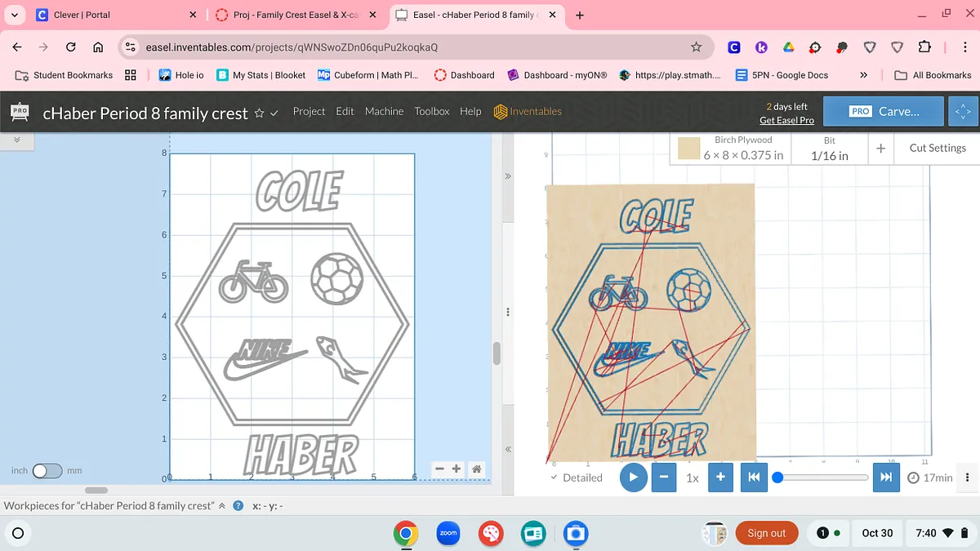This screenshot has height=551, width=980.
Task: Expand the Workpieces panel chevron
Action: [222, 506]
